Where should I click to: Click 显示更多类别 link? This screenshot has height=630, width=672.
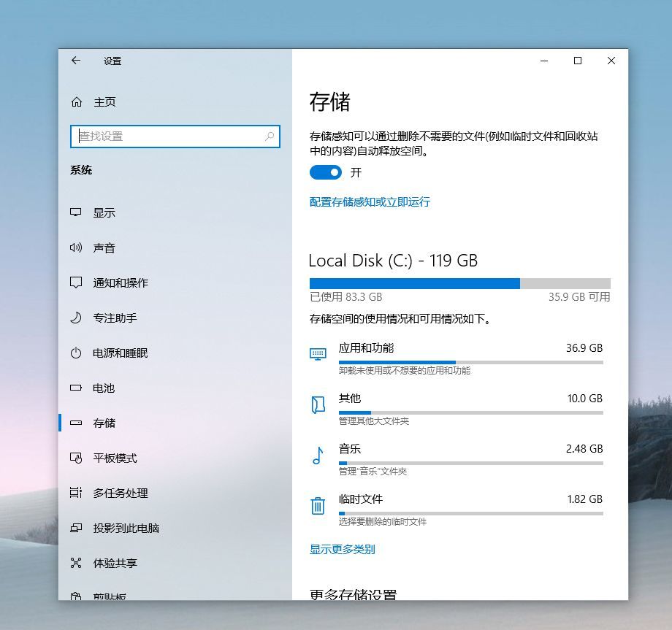(342, 549)
